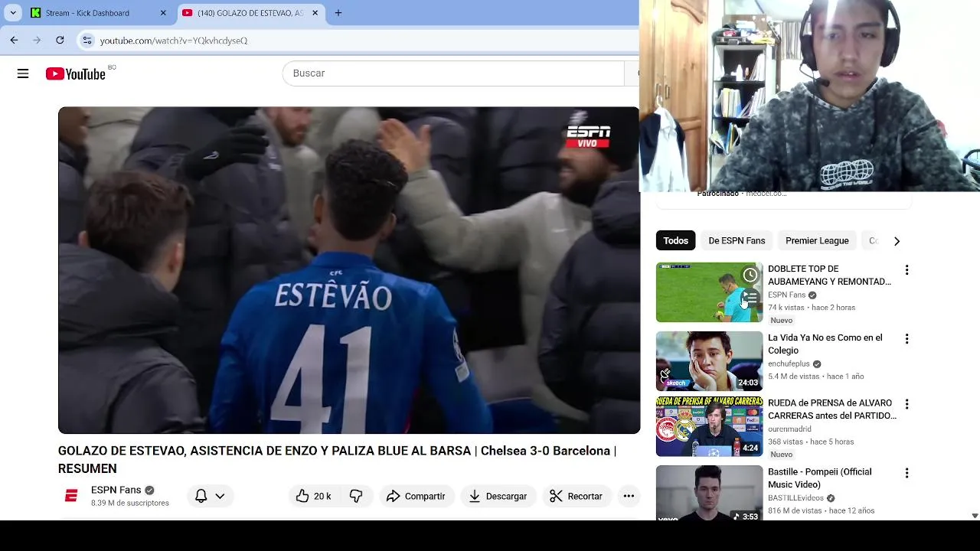Screen dimensions: 980x551
Task: Click the video player to toggle playback
Action: [x=349, y=270]
